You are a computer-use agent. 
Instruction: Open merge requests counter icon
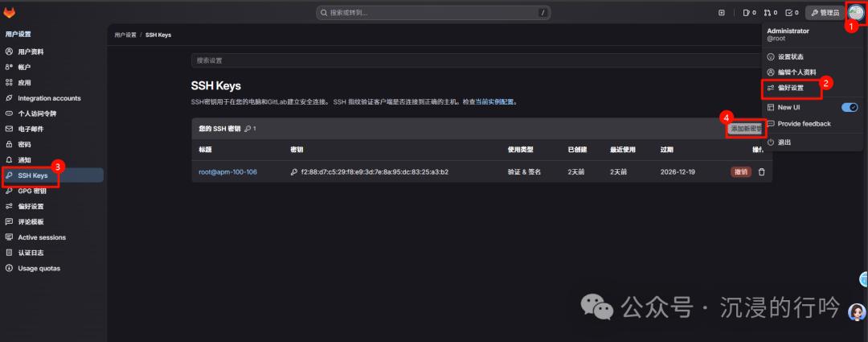pos(770,12)
